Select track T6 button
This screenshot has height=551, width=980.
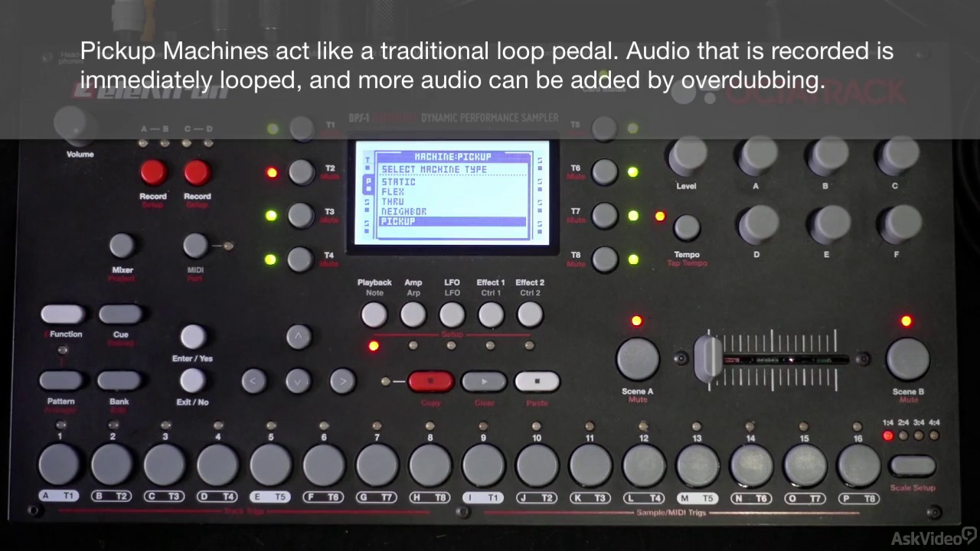604,172
